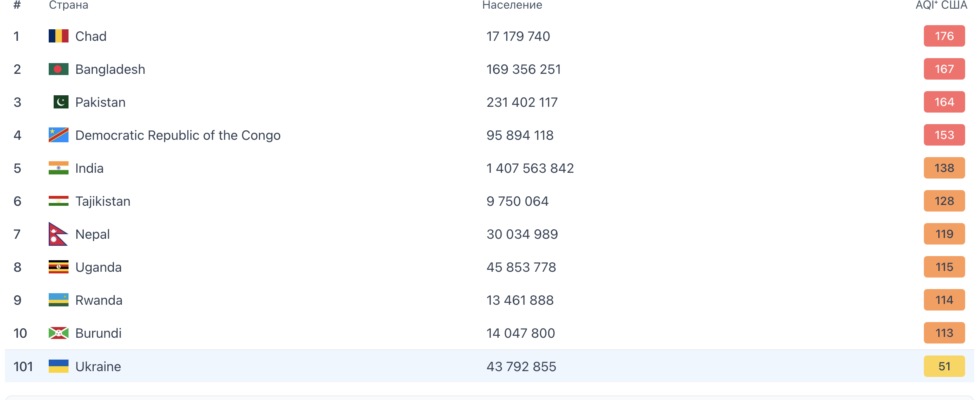
Task: Open the Rwanda country link
Action: [x=99, y=300]
